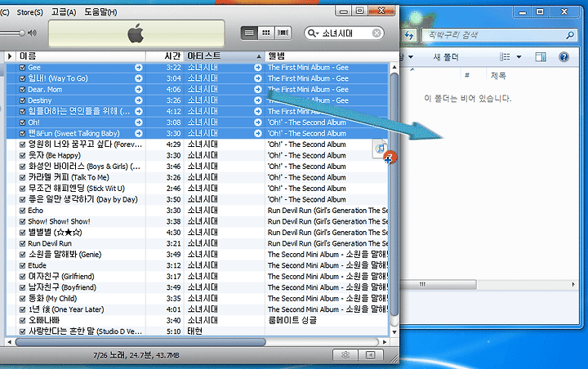Uncheck the Etude song checkbox
Viewport: 588px width, 369px height.
pyautogui.click(x=23, y=266)
